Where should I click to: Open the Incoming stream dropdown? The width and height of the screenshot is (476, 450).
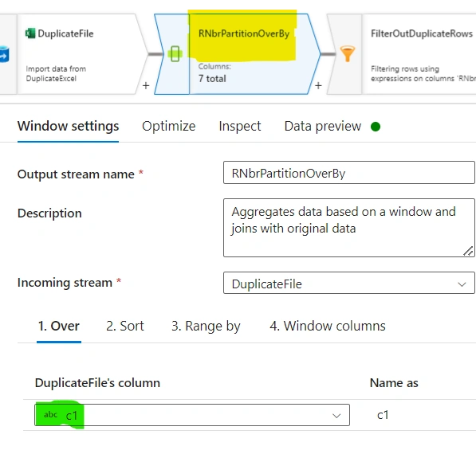[x=349, y=283]
